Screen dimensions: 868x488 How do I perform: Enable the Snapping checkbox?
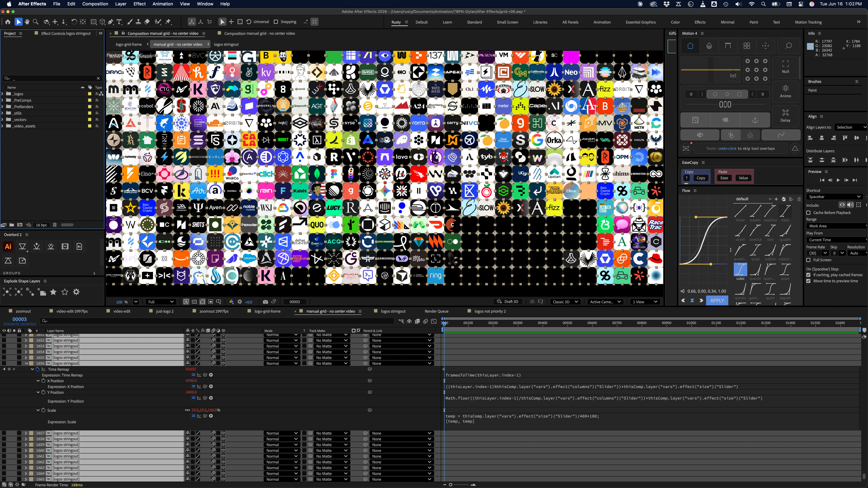click(276, 22)
